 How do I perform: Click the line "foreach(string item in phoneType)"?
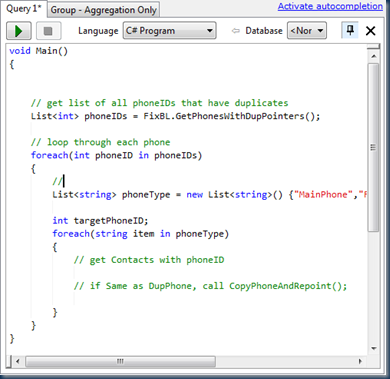click(140, 234)
